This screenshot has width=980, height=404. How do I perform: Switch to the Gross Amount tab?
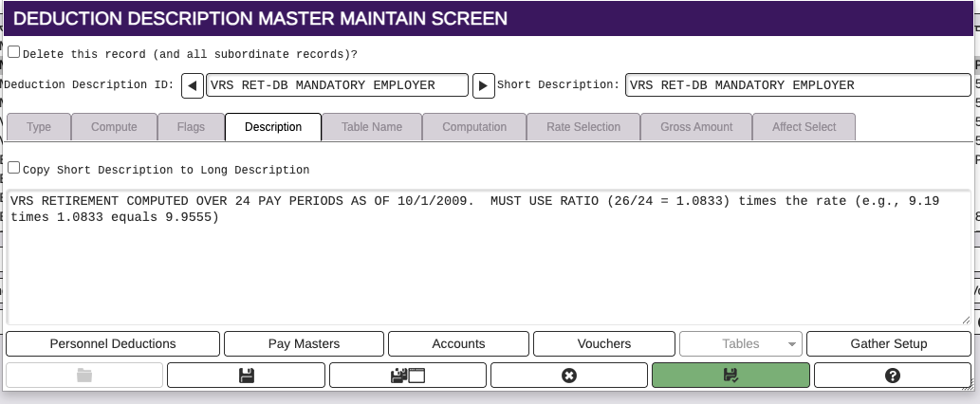point(696,127)
